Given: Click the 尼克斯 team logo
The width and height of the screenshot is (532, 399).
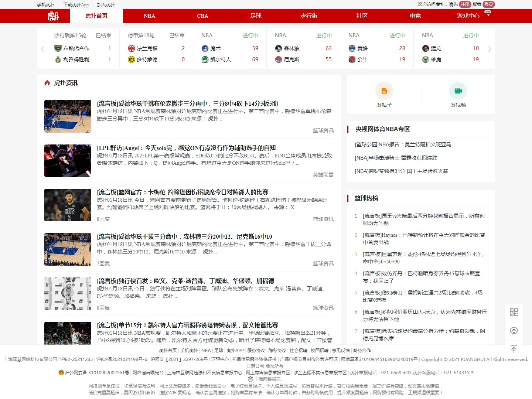Looking at the screenshot, I should (279, 59).
